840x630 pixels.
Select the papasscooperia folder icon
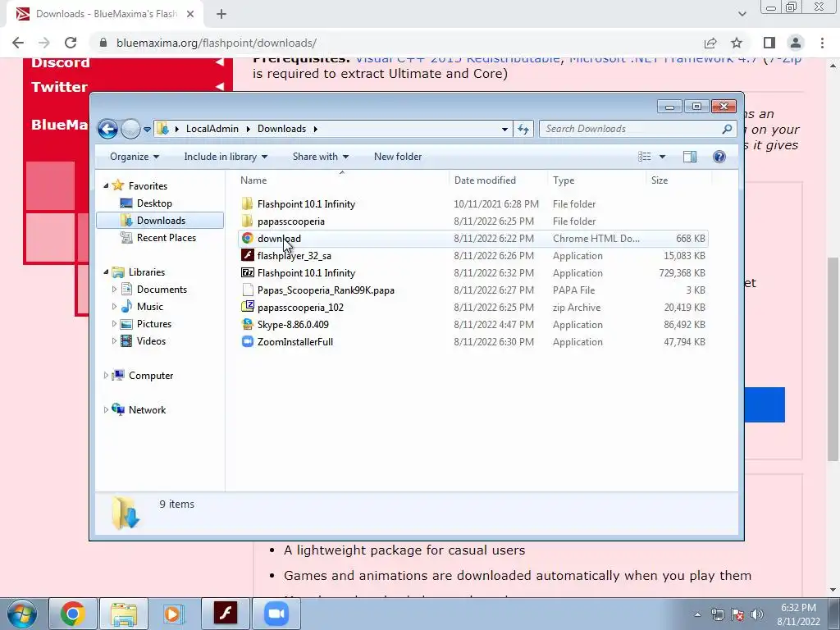click(x=247, y=221)
